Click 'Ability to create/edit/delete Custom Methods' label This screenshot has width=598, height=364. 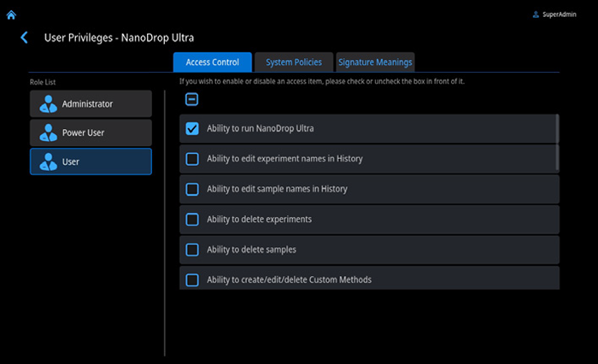pos(289,279)
